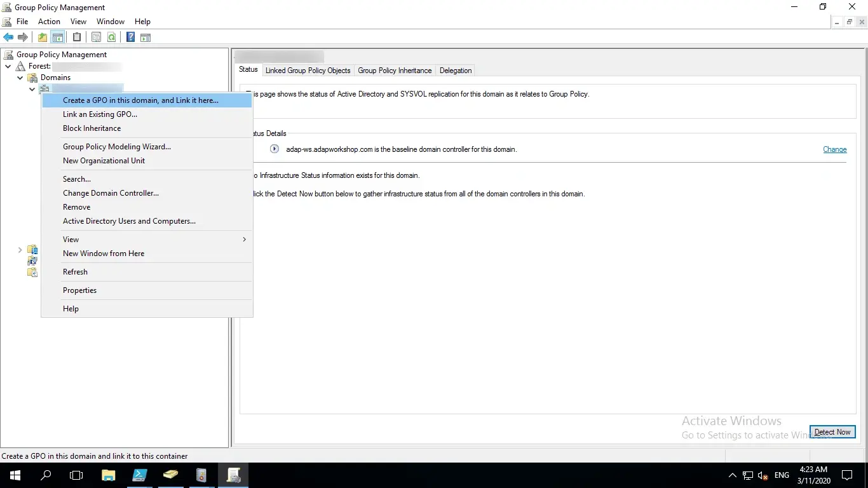Launch Group Policy Modeling Wizard
The height and width of the screenshot is (488, 868).
[147, 147]
